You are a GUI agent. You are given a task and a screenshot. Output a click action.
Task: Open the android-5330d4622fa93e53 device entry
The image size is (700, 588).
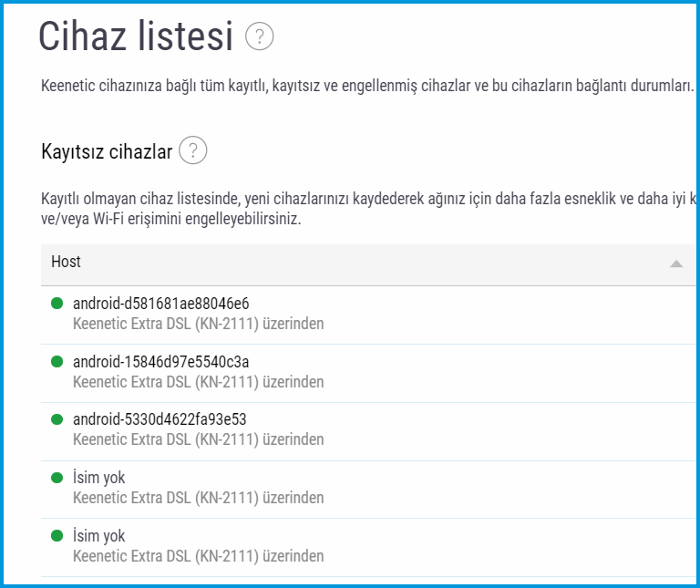point(160,419)
